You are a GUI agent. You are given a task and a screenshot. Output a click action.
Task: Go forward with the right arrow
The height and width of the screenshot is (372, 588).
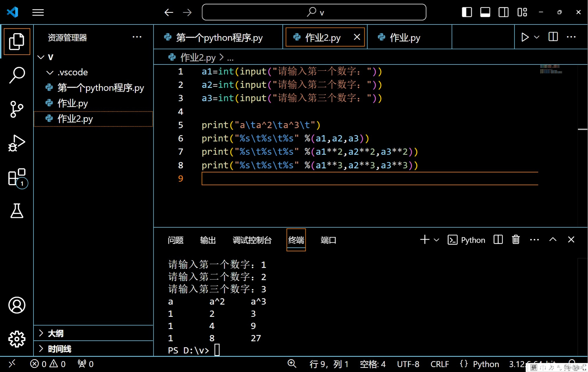tap(187, 12)
